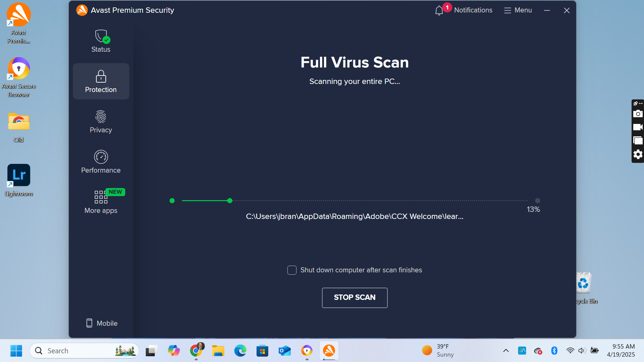
Task: Click the Avast taskbar icon
Action: pos(329,351)
